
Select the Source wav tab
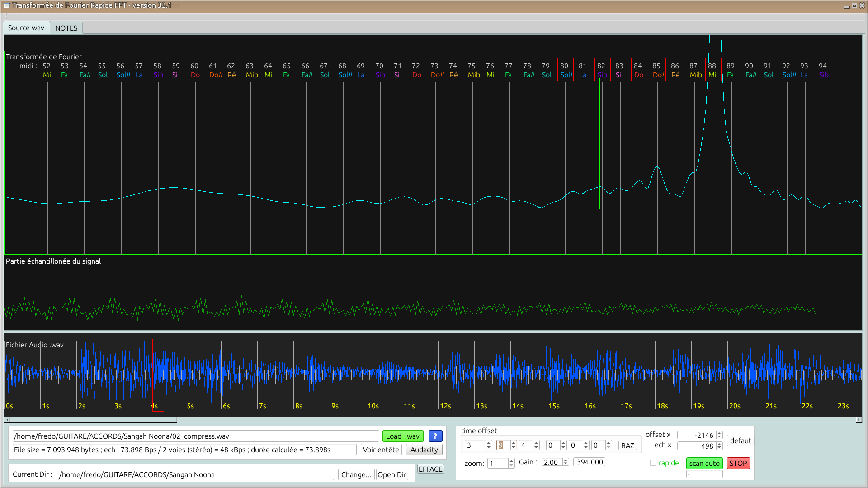(x=26, y=28)
